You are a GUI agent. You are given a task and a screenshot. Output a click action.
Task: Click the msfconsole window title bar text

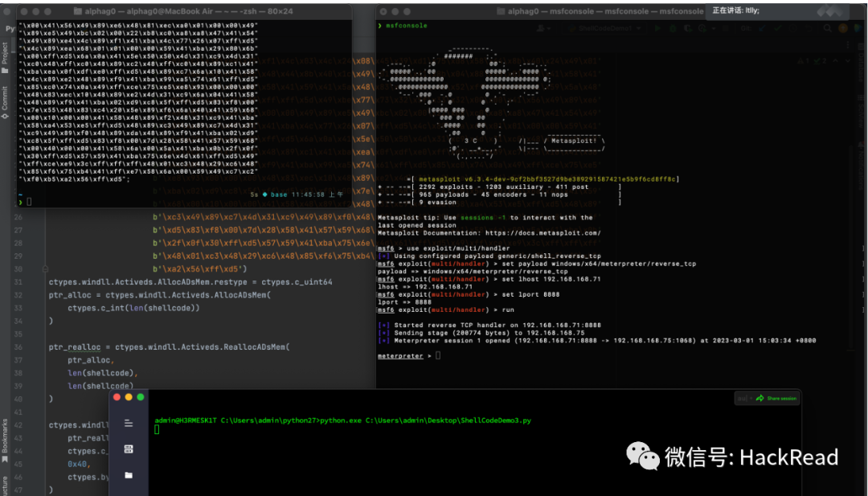click(606, 11)
